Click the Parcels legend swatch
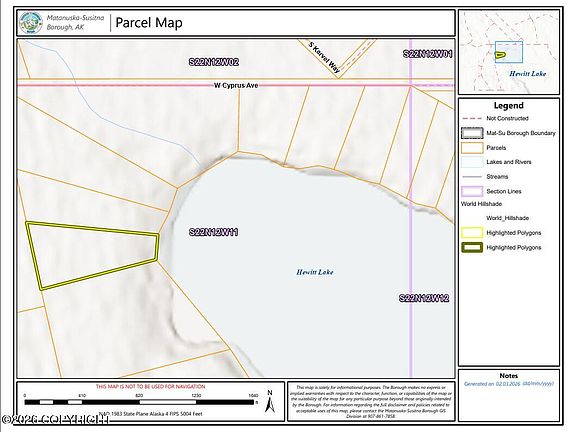 (472, 148)
